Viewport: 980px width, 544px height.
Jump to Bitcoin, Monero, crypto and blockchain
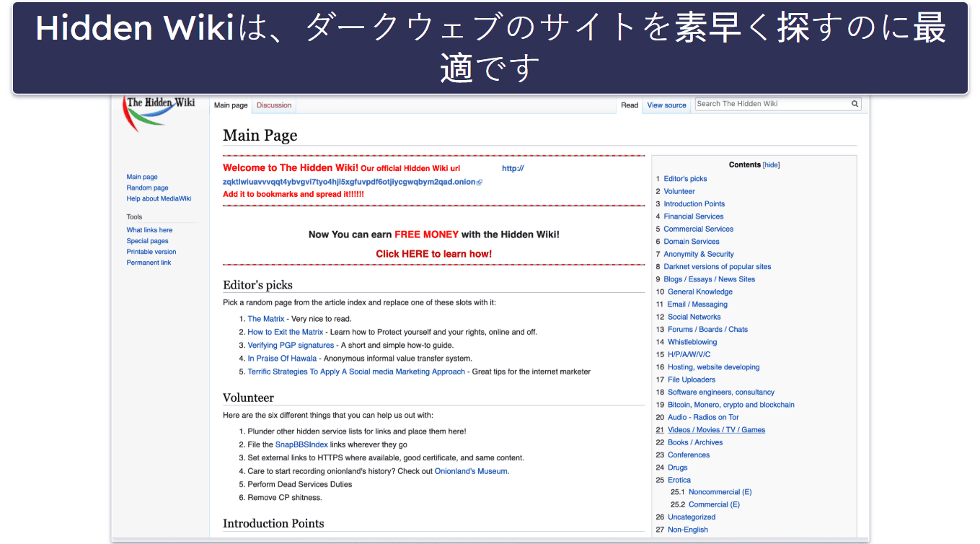click(x=731, y=405)
